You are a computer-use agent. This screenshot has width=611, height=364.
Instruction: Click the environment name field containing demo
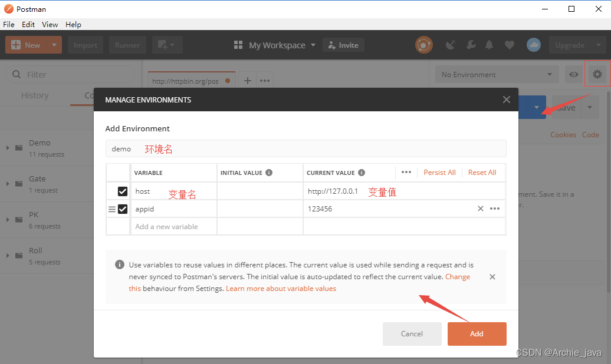(x=306, y=148)
